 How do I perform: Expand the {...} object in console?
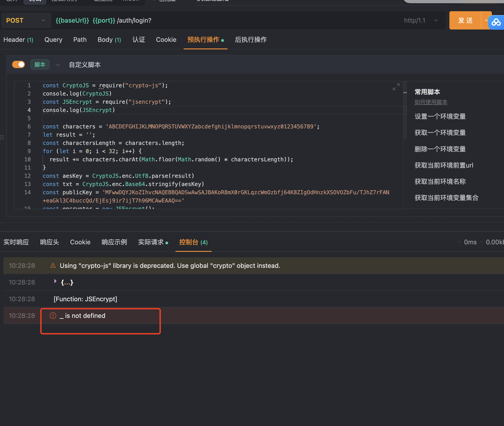click(55, 281)
